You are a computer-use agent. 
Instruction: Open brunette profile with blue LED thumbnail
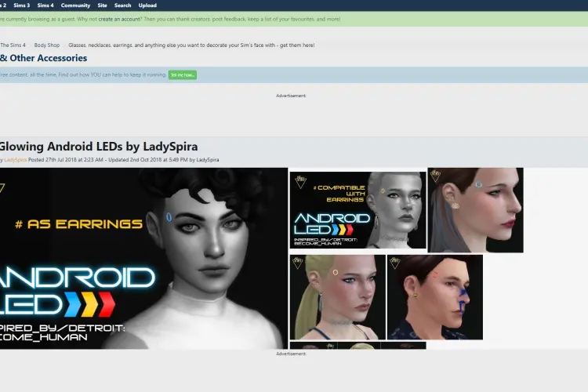point(476,210)
